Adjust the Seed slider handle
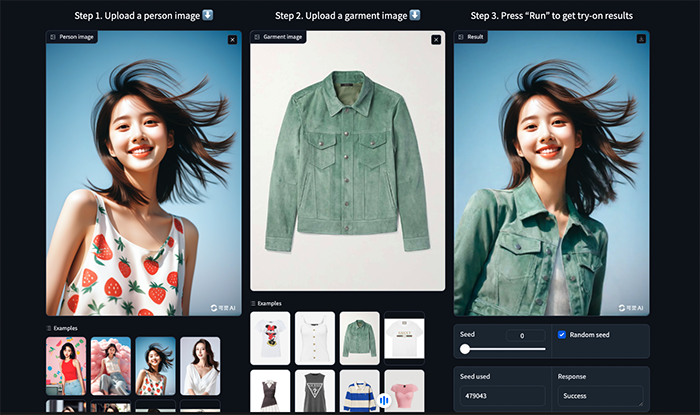The height and width of the screenshot is (415, 700). click(x=465, y=349)
